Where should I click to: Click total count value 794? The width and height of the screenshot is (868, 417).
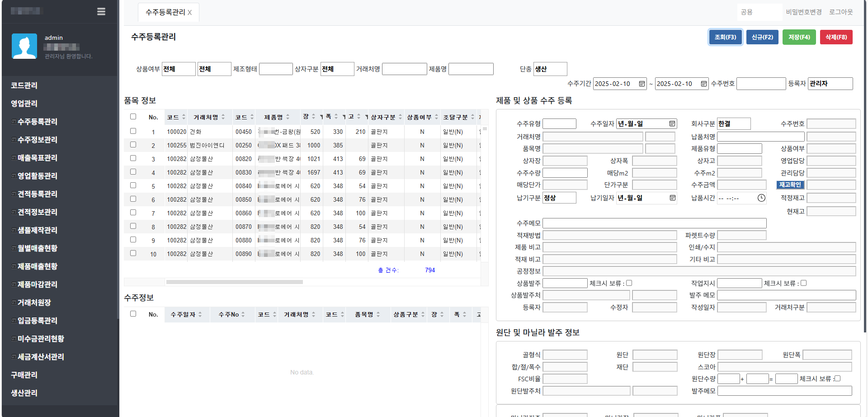click(x=430, y=270)
